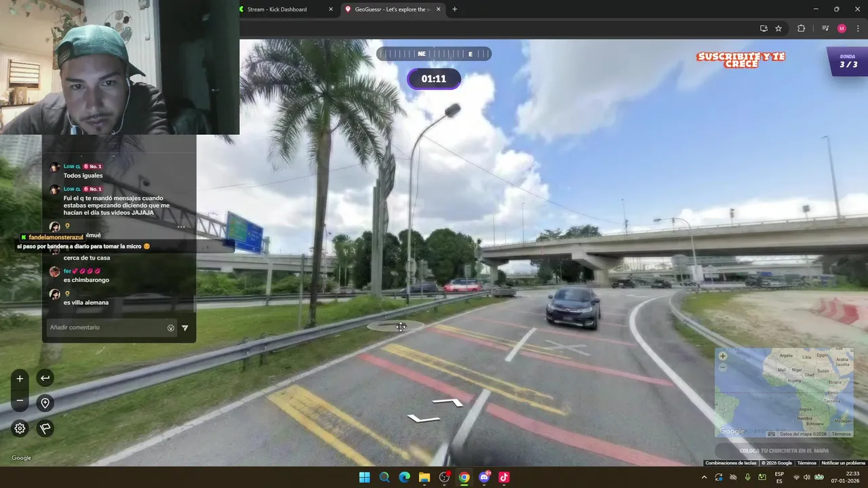868x488 pixels.
Task: Click the comment 'es villa alemana'
Action: 86,302
